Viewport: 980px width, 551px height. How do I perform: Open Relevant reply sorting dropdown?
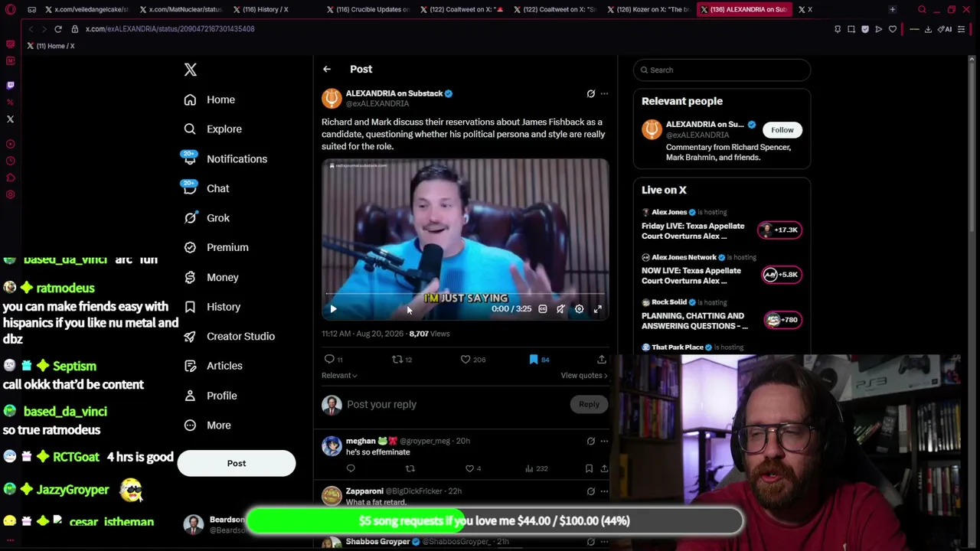pos(339,376)
